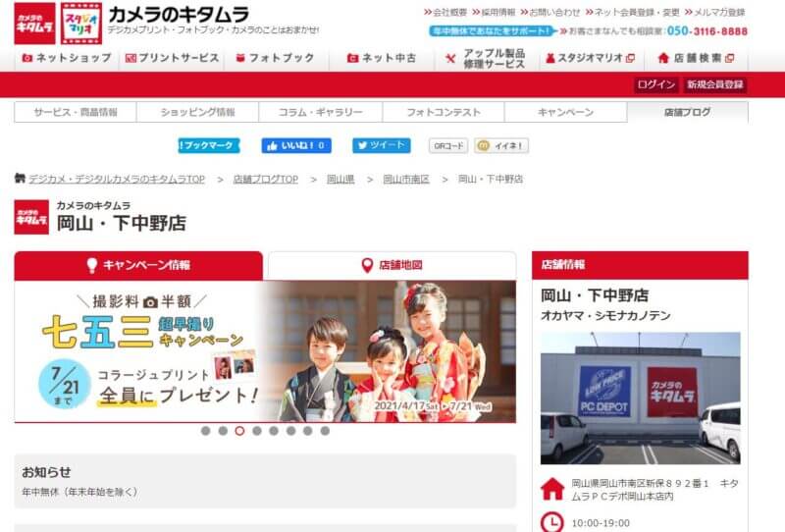Select the サービス・商品情報 tab
785x532 pixels.
coord(76,112)
